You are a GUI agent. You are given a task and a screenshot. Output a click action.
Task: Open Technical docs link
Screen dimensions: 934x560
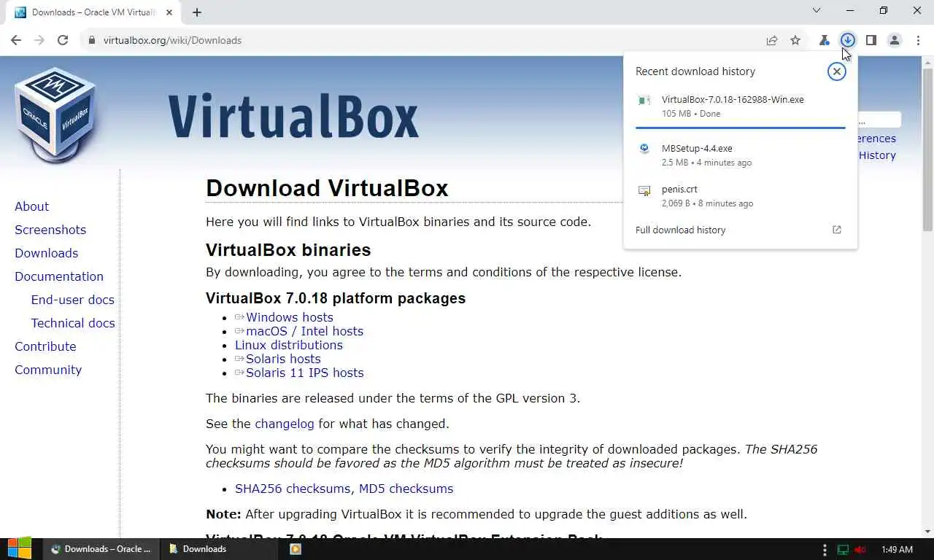pyautogui.click(x=73, y=323)
